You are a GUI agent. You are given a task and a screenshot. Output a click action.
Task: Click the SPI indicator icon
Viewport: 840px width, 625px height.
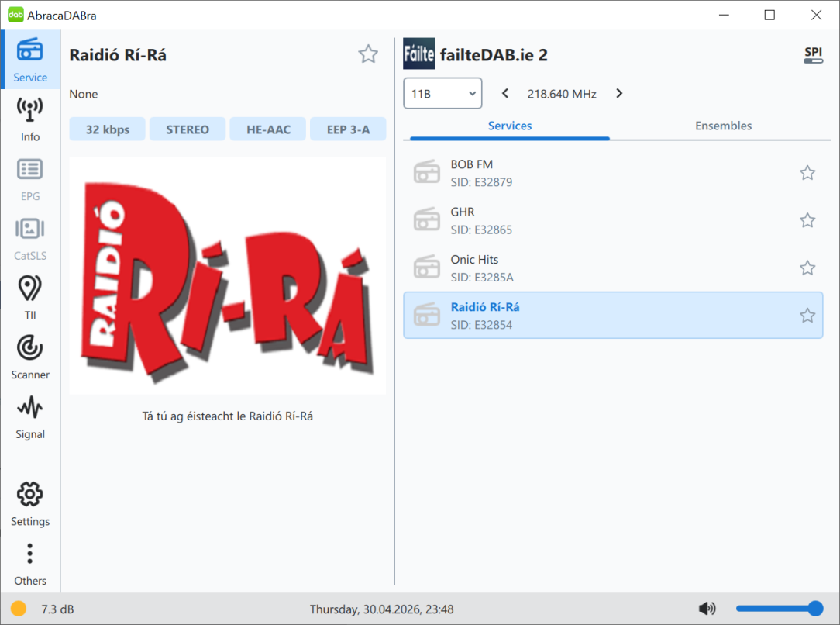[813, 55]
